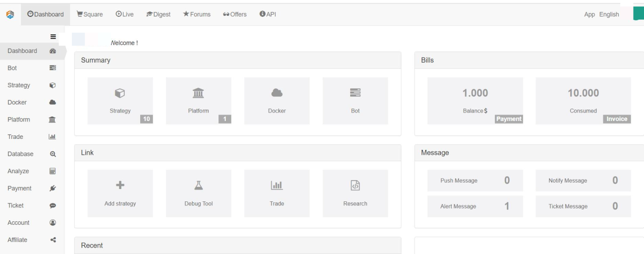Click the Analyze calculator sidebar icon
This screenshot has height=254, width=644.
click(x=53, y=171)
